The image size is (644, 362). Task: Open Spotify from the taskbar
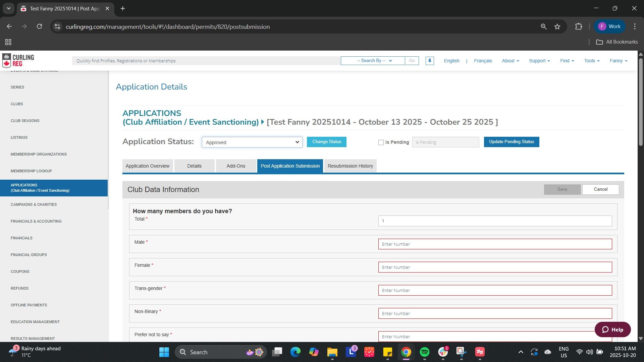point(424,352)
